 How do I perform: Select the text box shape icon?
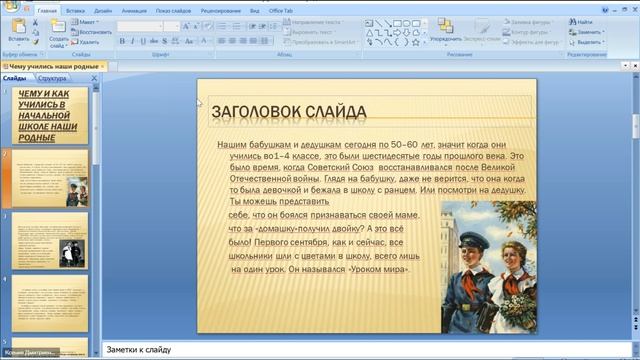pos(369,23)
